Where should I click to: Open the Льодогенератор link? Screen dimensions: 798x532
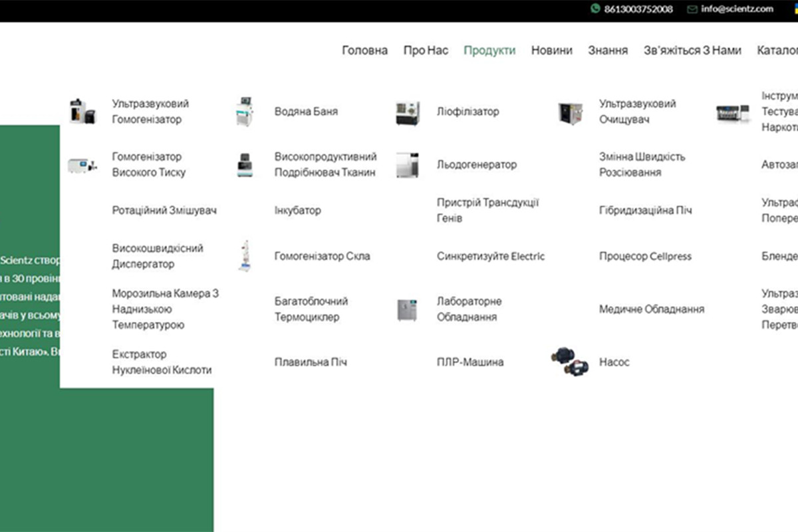tap(476, 165)
